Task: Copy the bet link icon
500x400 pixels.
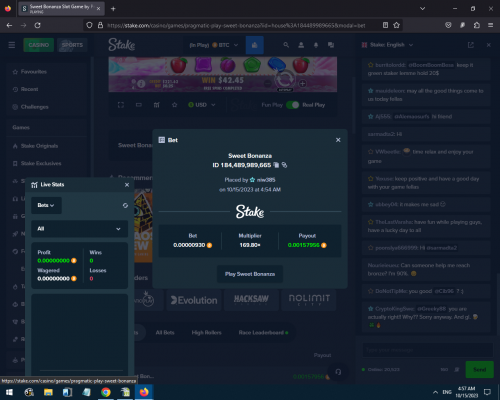Action: pos(284,165)
